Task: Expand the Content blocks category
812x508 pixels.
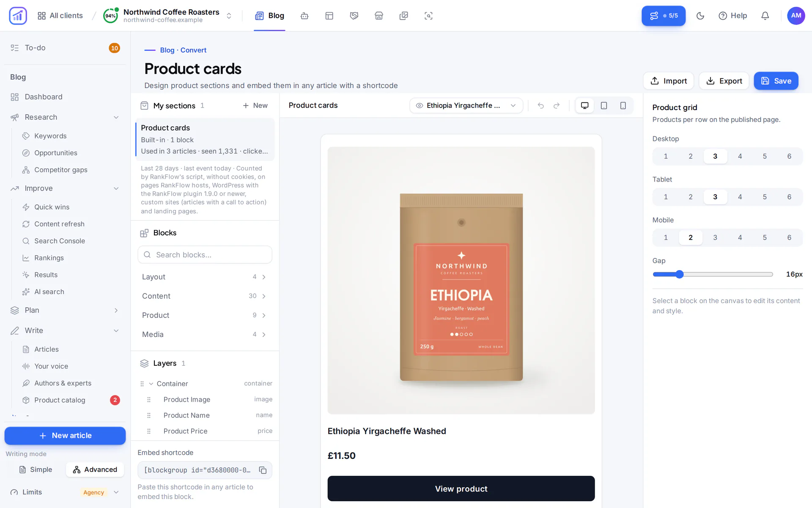Action: pos(205,296)
